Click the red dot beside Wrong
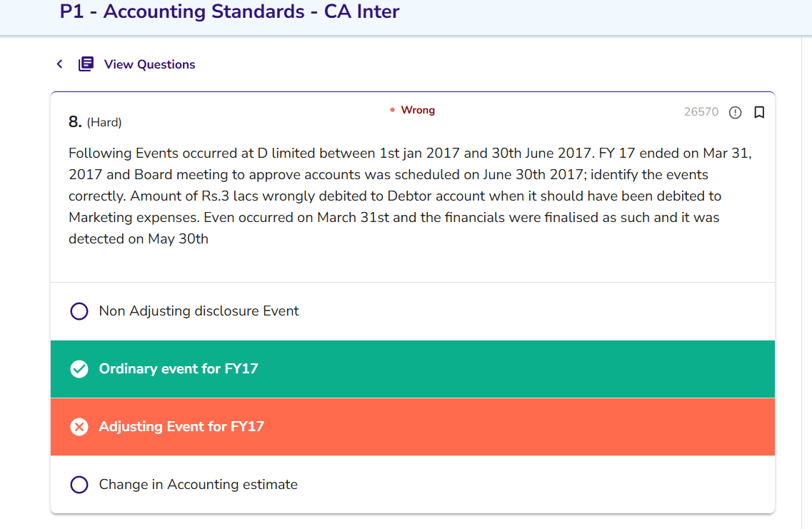 pyautogui.click(x=392, y=111)
